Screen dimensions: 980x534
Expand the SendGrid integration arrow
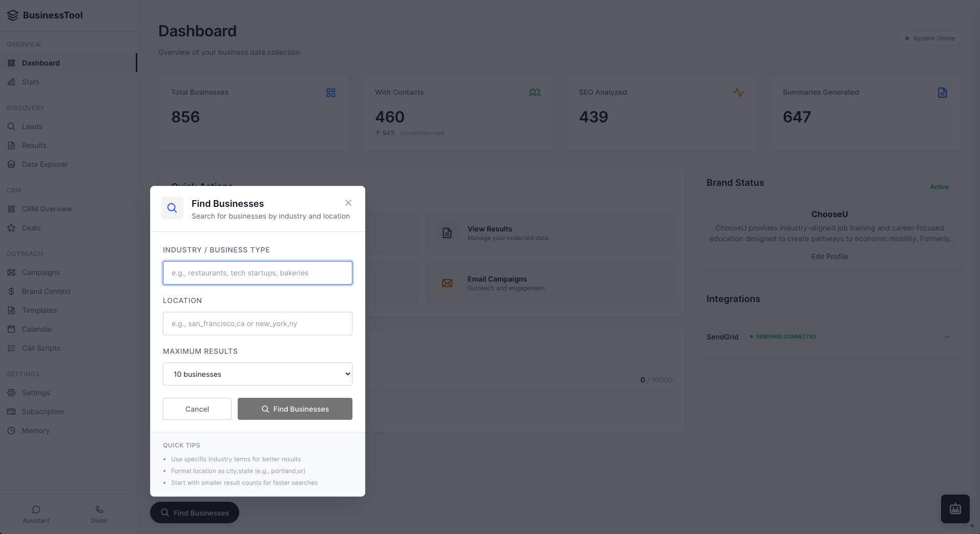[946, 336]
